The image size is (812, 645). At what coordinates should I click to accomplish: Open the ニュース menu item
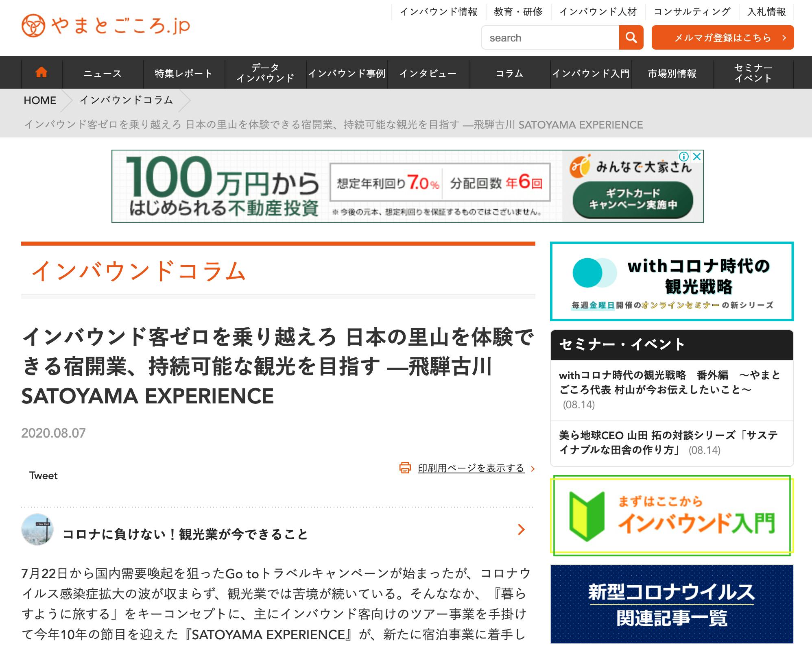(103, 73)
